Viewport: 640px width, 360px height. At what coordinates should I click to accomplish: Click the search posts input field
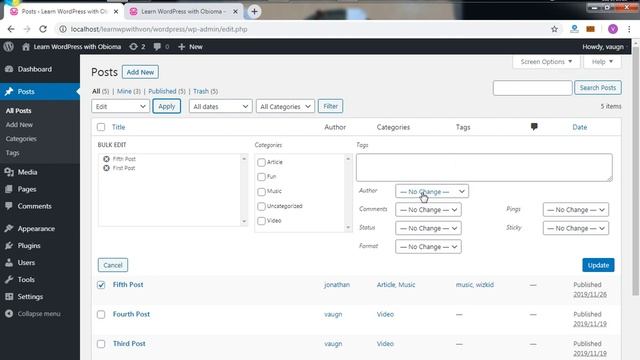[532, 88]
